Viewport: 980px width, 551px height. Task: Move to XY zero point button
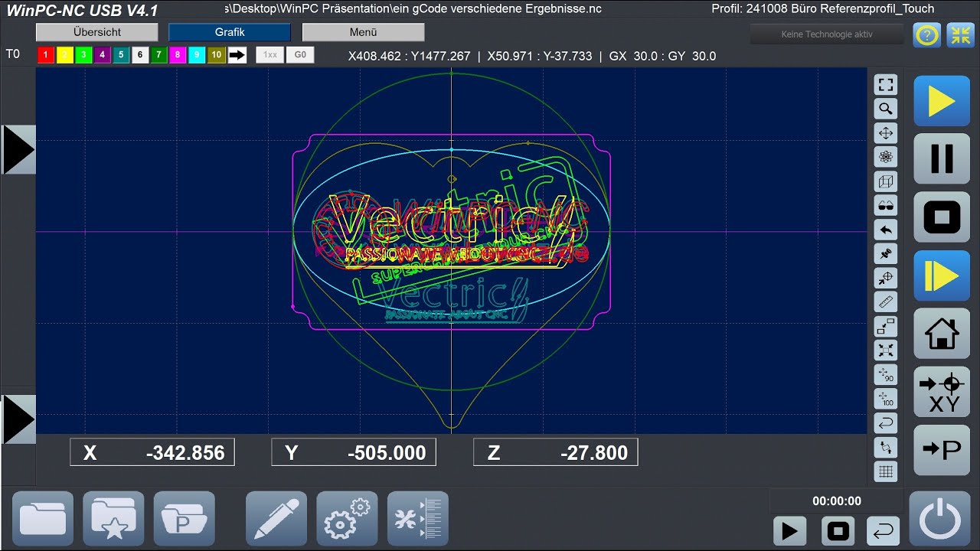[x=942, y=392]
